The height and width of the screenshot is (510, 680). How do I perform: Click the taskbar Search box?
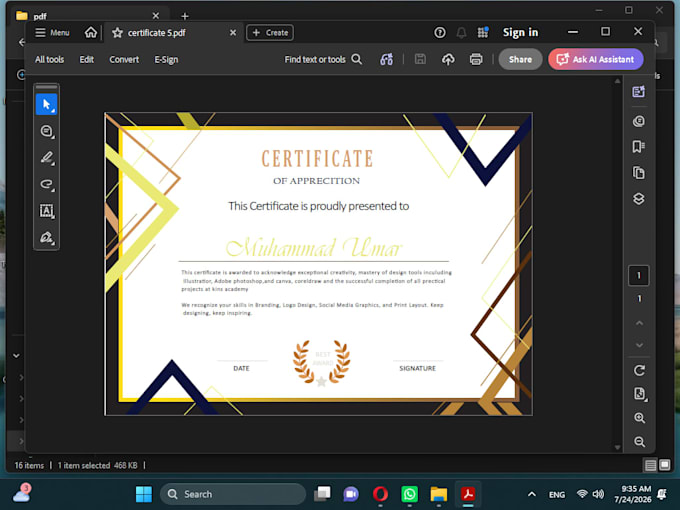pos(233,494)
